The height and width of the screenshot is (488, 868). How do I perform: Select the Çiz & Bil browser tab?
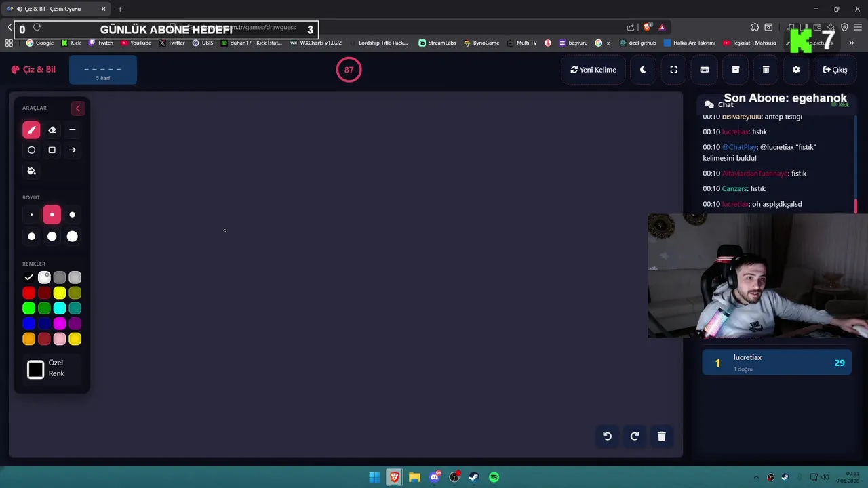click(56, 9)
